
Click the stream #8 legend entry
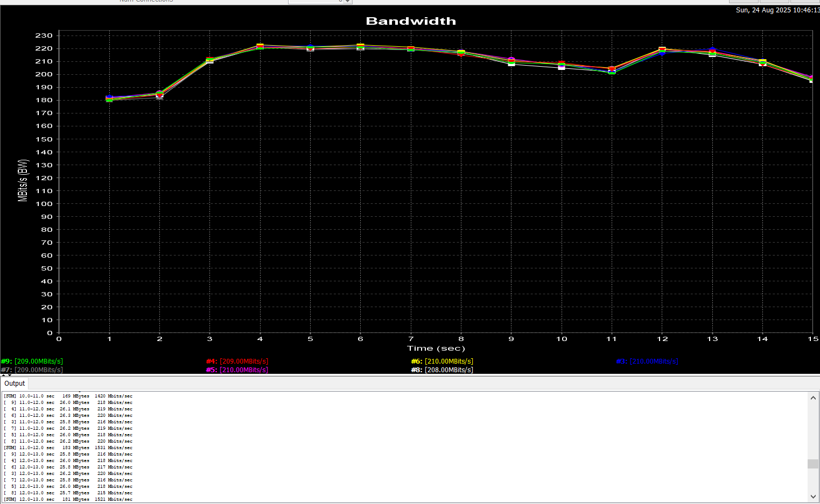pos(442,370)
